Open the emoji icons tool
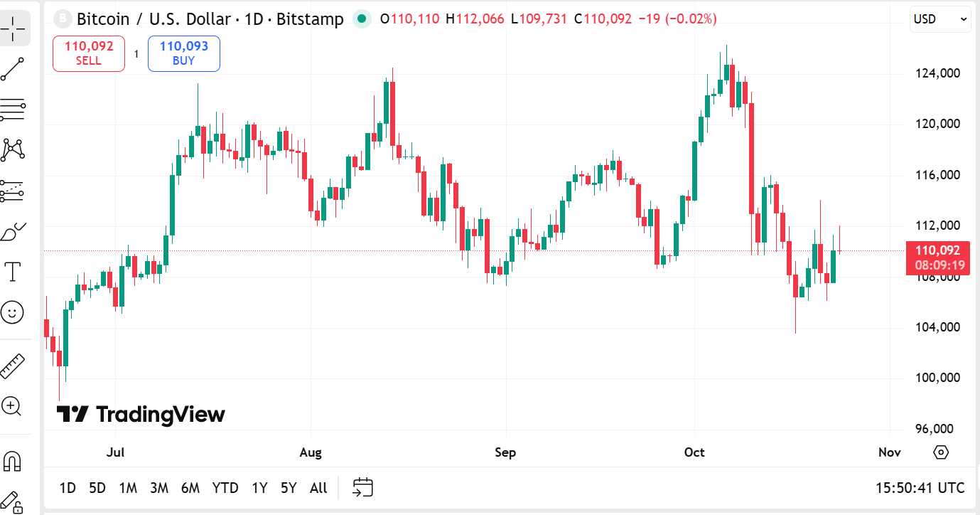The height and width of the screenshot is (515, 980). (13, 312)
